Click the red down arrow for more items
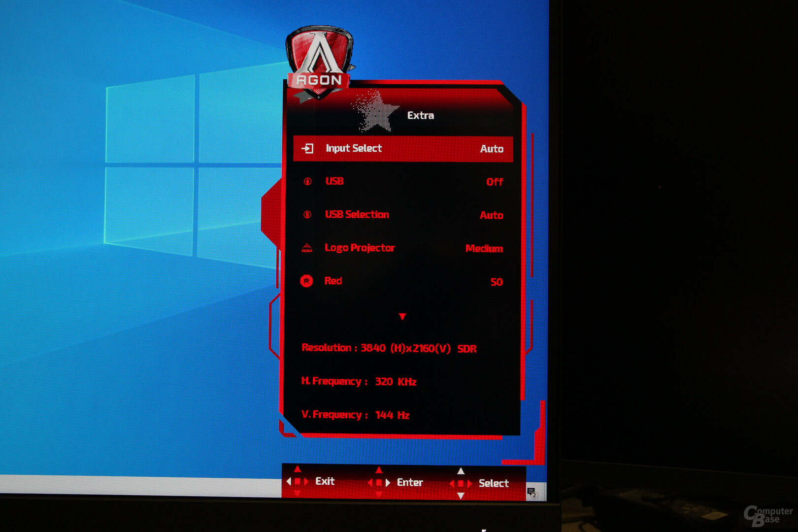798x532 pixels. point(402,316)
